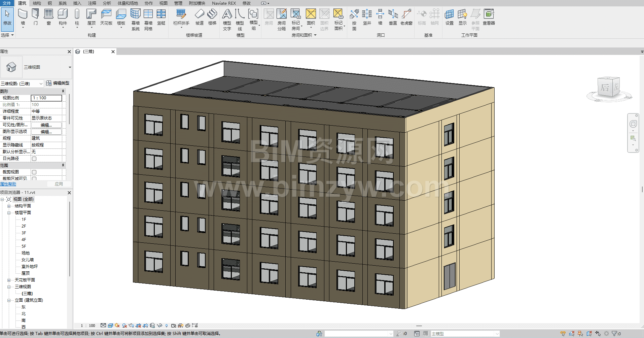This screenshot has height=338, width=644.
Task: Select the 栏杆扶手 (Railing) tool
Action: tap(181, 18)
